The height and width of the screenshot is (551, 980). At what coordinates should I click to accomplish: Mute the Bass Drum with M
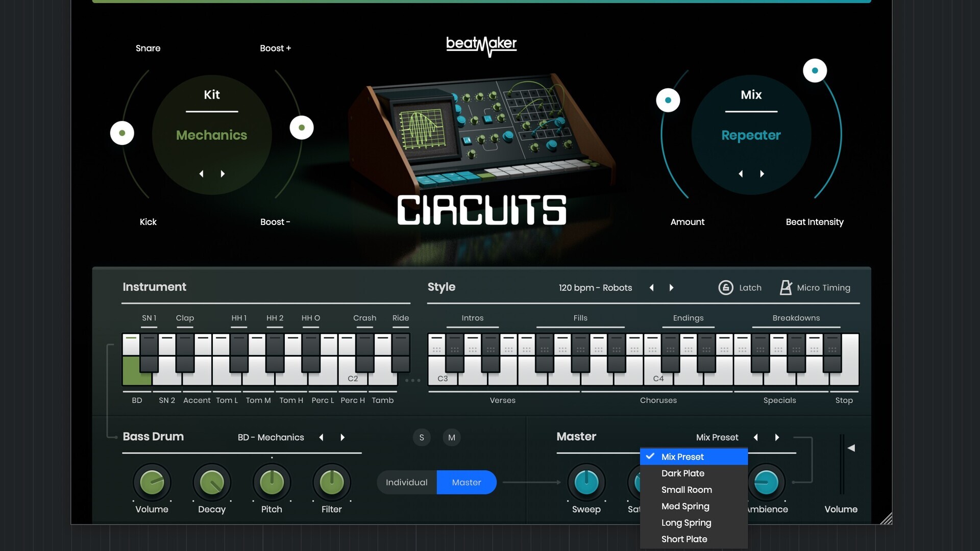[452, 438]
